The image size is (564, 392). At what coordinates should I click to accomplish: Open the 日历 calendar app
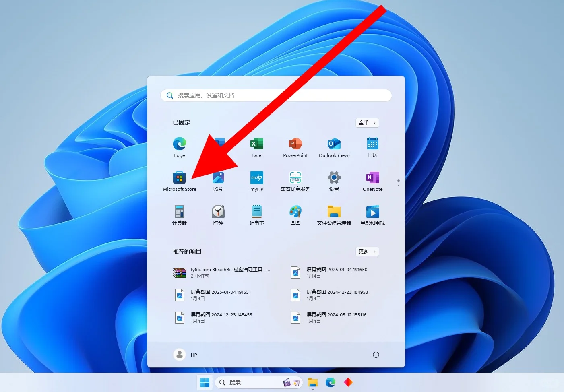pyautogui.click(x=373, y=148)
